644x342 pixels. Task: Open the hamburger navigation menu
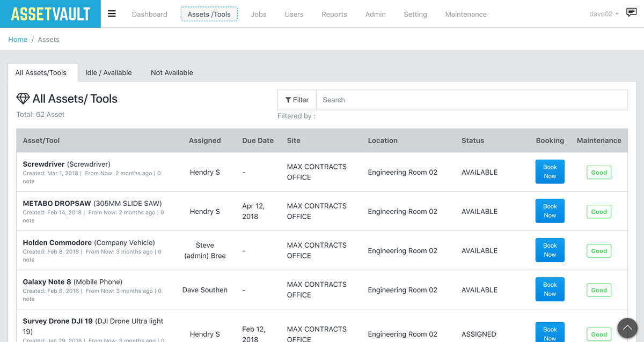click(x=112, y=13)
